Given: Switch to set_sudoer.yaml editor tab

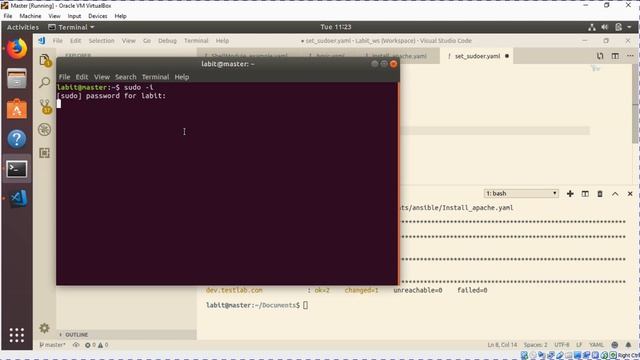Looking at the screenshot, I should pyautogui.click(x=477, y=56).
